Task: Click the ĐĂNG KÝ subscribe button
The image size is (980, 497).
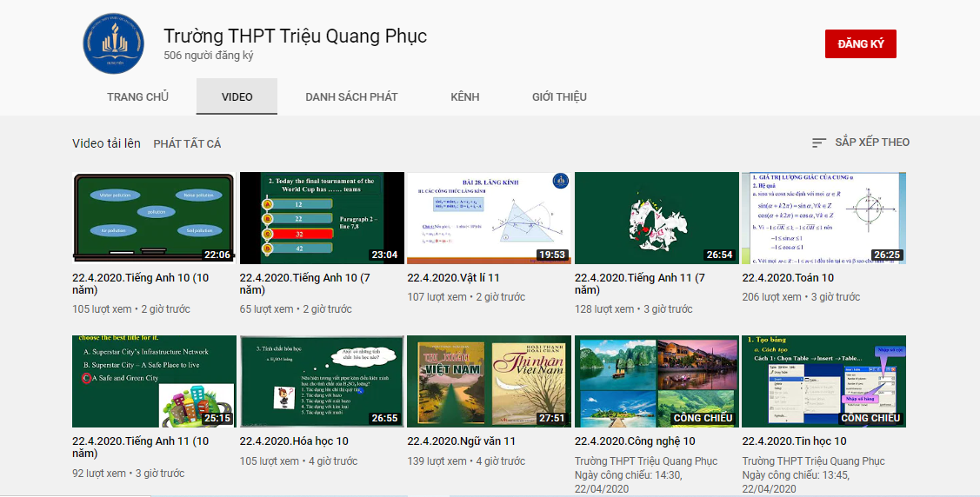Action: pyautogui.click(x=861, y=43)
